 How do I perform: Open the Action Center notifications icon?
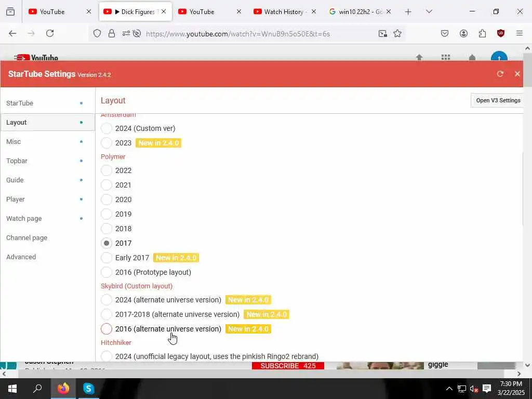pos(487,389)
